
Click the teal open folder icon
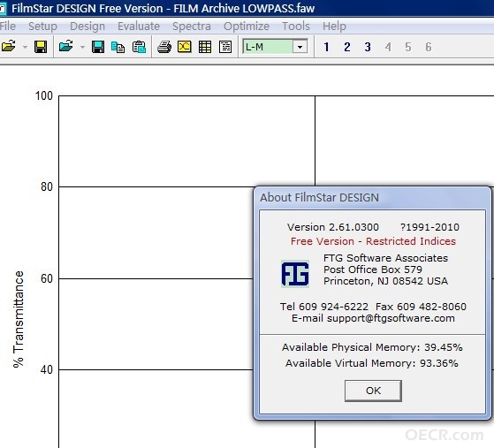(66, 47)
